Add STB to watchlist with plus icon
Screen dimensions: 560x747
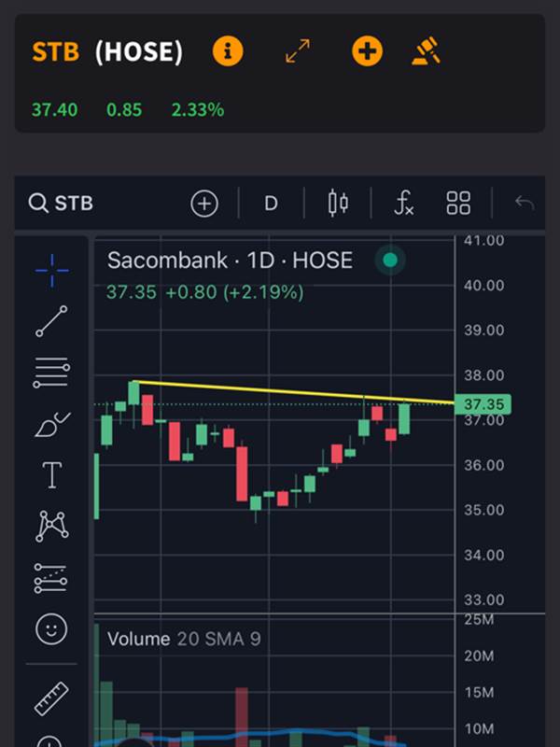point(367,51)
